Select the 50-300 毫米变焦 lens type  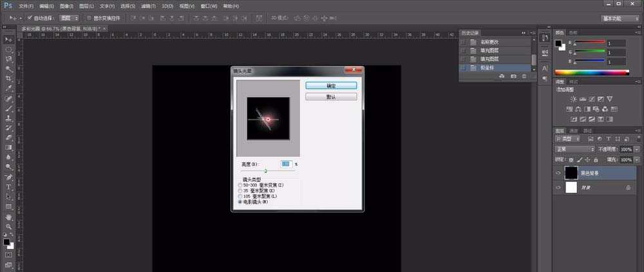click(241, 185)
